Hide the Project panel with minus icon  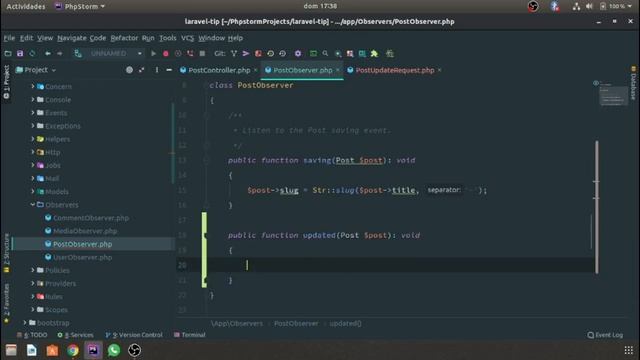pos(169,70)
